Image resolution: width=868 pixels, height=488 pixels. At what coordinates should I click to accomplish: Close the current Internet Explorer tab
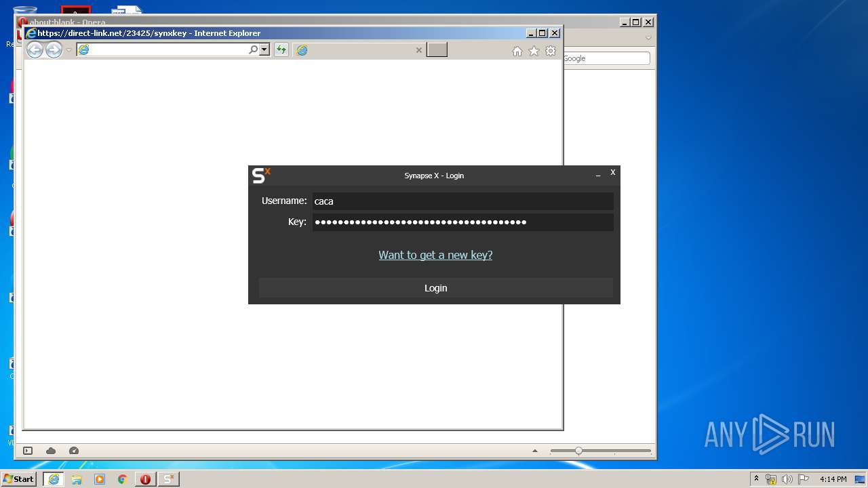(418, 50)
